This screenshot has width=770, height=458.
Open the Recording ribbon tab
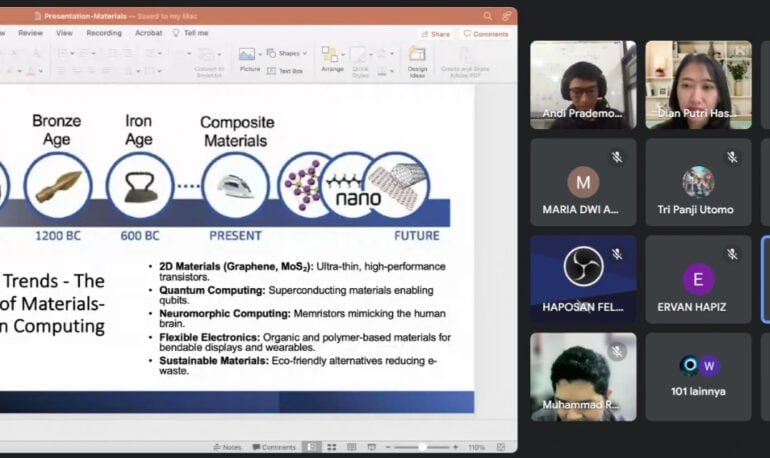(104, 33)
